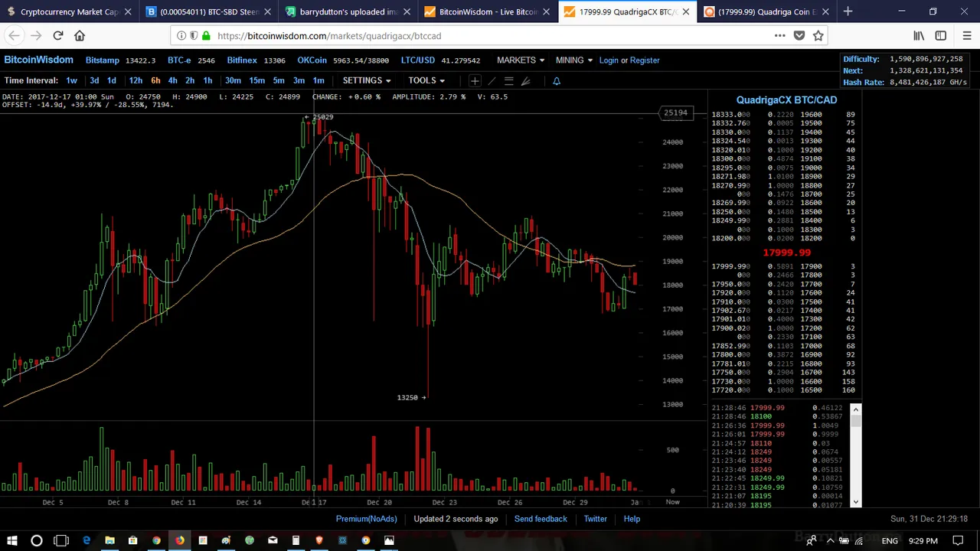The width and height of the screenshot is (980, 551).
Task: Click trades list scrollbar up arrow
Action: [x=856, y=409]
